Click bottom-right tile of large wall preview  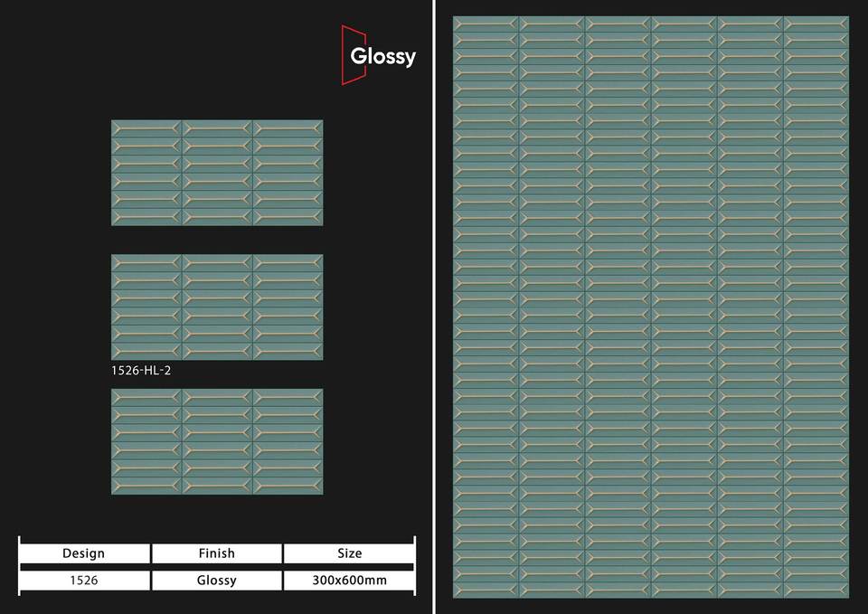(816, 590)
